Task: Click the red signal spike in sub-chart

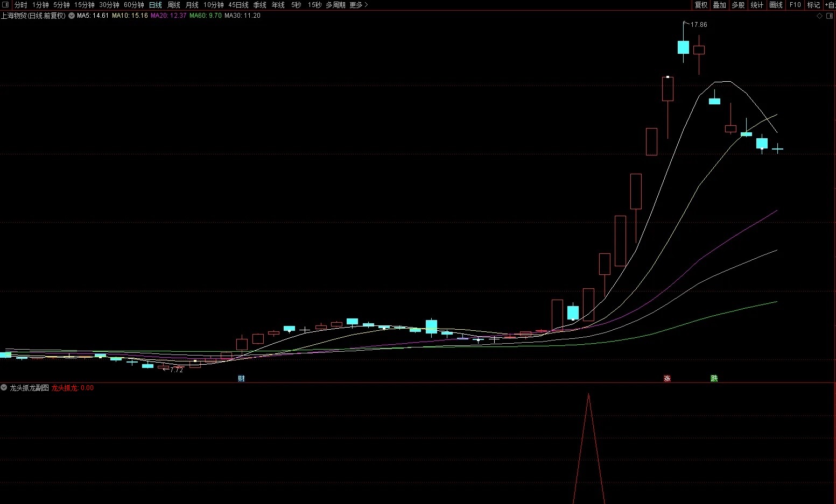Action: 588,449
